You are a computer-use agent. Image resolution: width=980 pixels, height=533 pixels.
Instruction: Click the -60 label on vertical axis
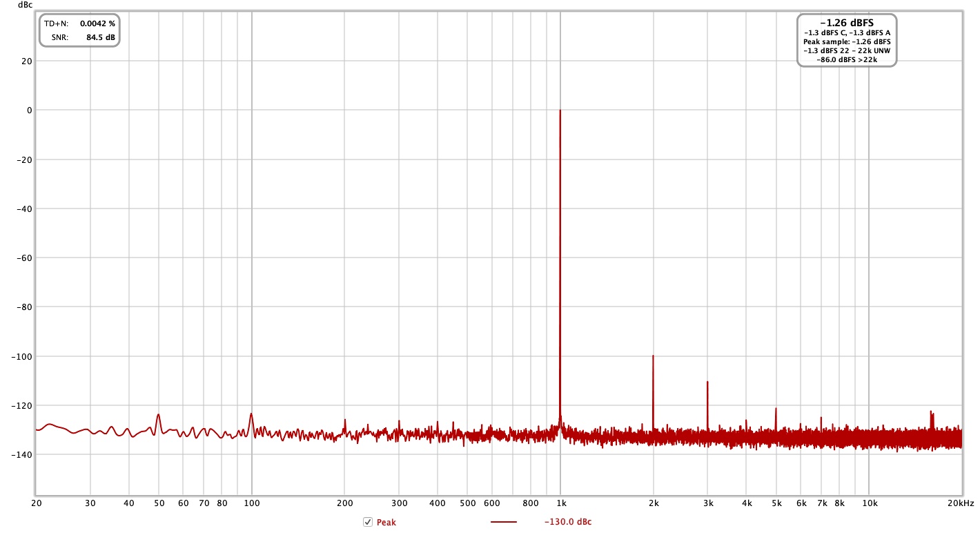click(25, 258)
